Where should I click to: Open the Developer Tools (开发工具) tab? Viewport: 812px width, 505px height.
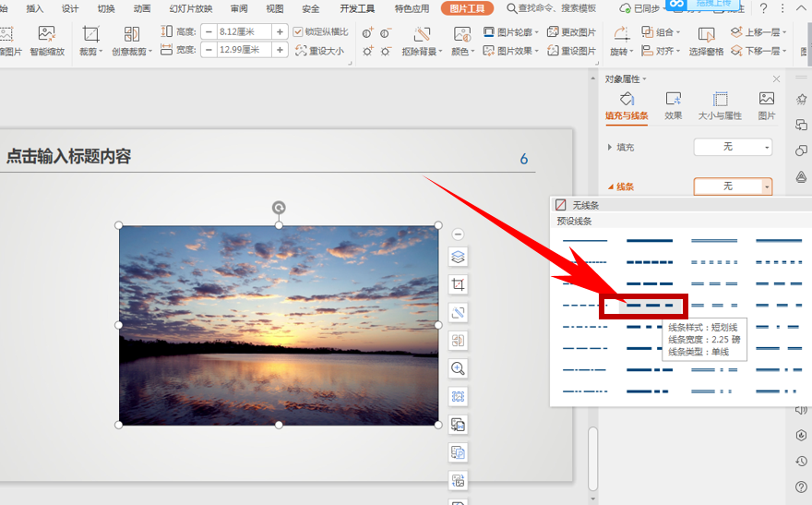tap(357, 8)
